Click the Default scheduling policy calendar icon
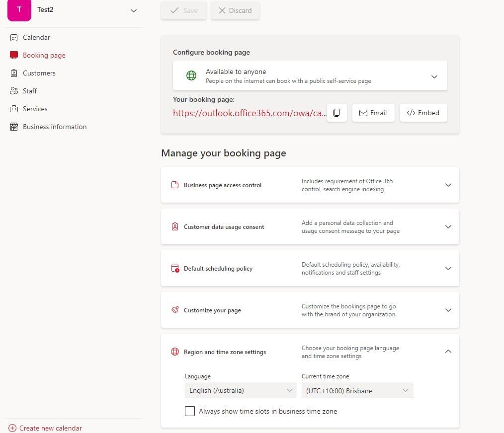Screen dimensions: 504x433 (x=175, y=269)
